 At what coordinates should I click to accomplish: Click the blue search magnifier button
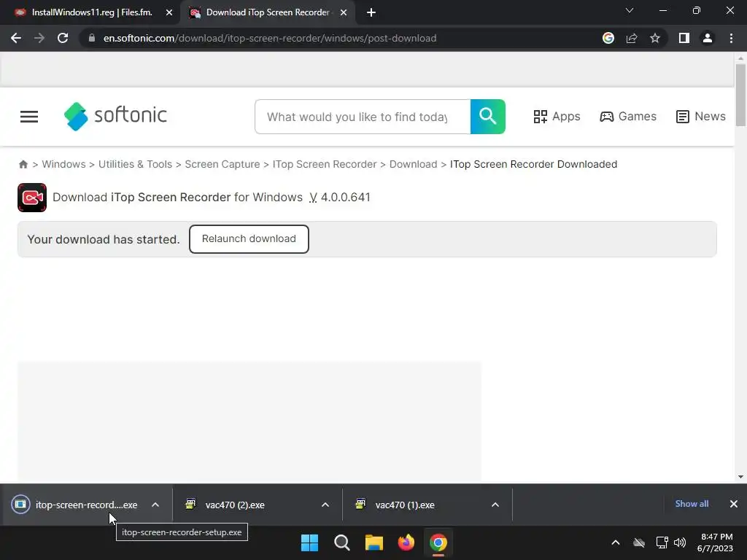[x=488, y=117]
